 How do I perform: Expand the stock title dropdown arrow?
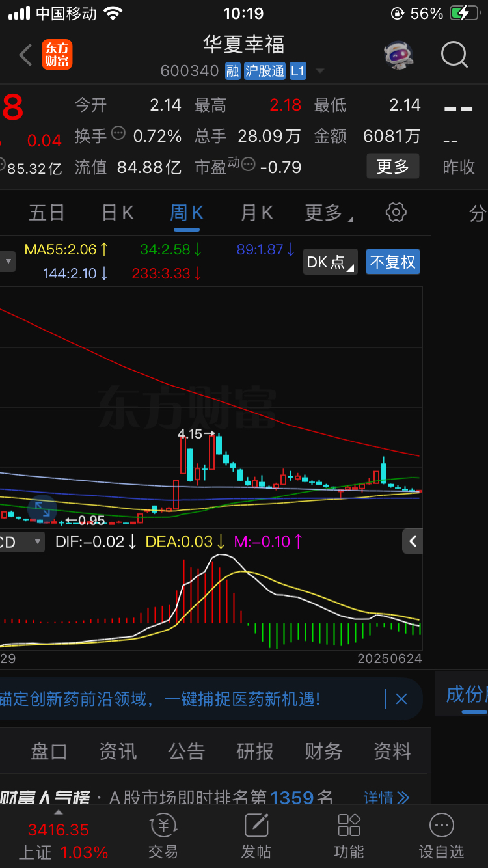pos(319,72)
